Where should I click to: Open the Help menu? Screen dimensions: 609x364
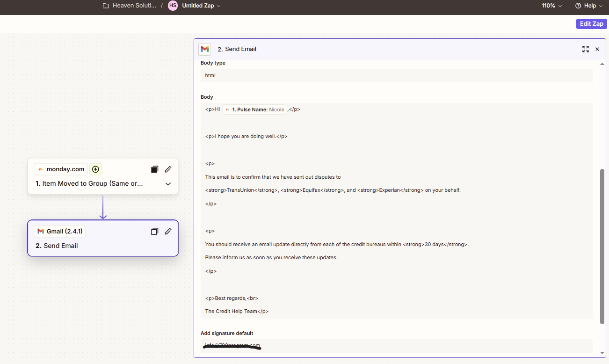589,6
